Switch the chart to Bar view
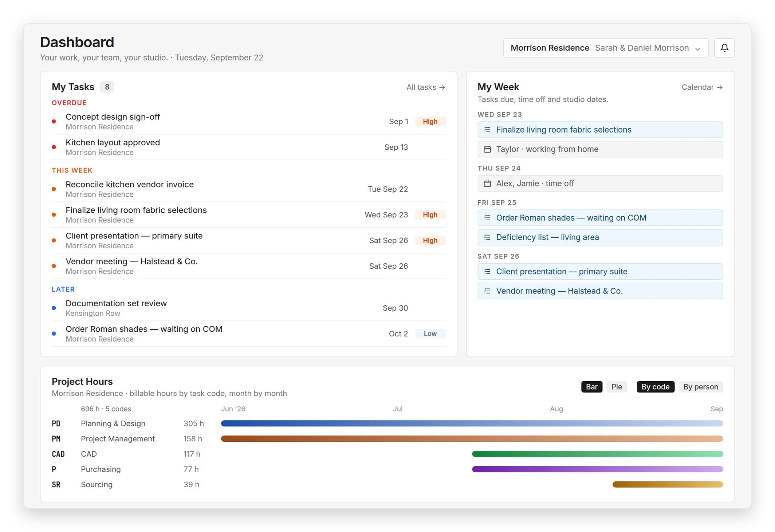Screen dimensions: 775x532 [x=591, y=387]
